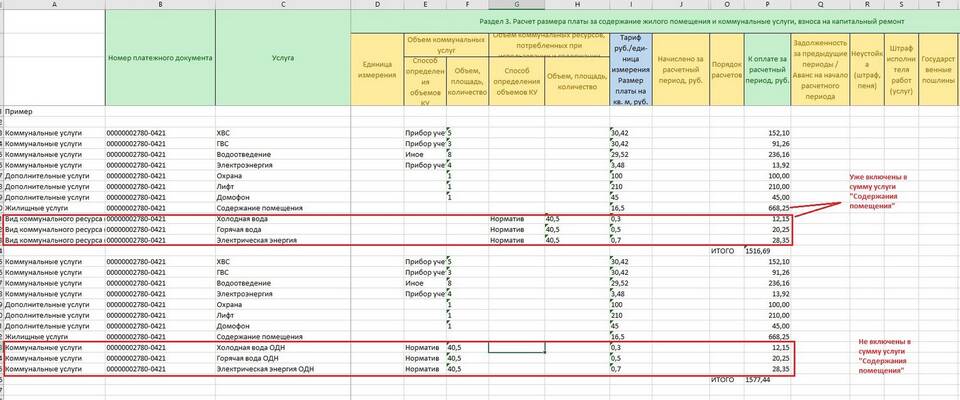Select column P header

768,5
